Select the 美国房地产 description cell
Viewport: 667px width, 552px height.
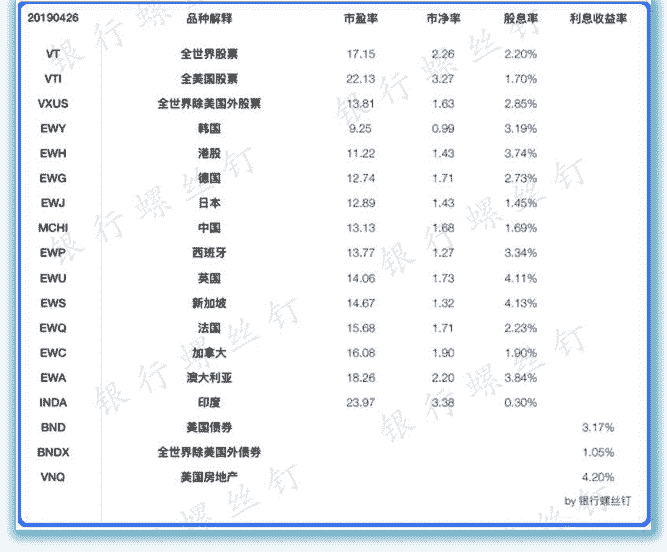coord(209,477)
